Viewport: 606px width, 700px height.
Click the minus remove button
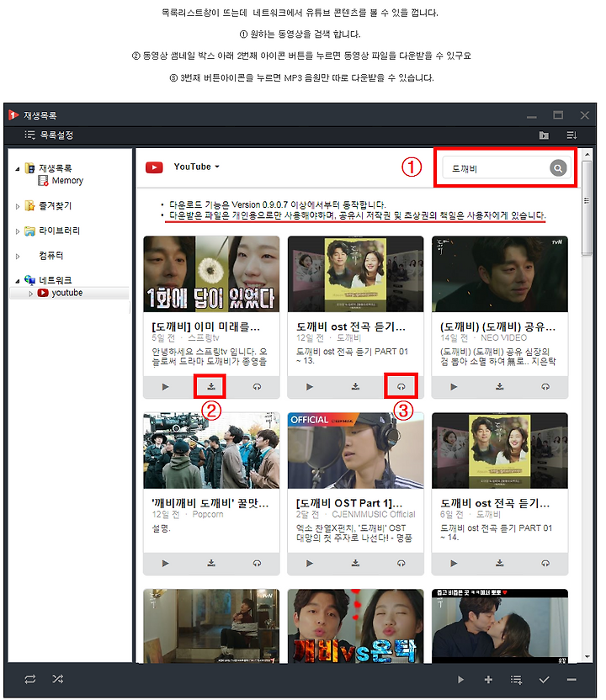(571, 680)
